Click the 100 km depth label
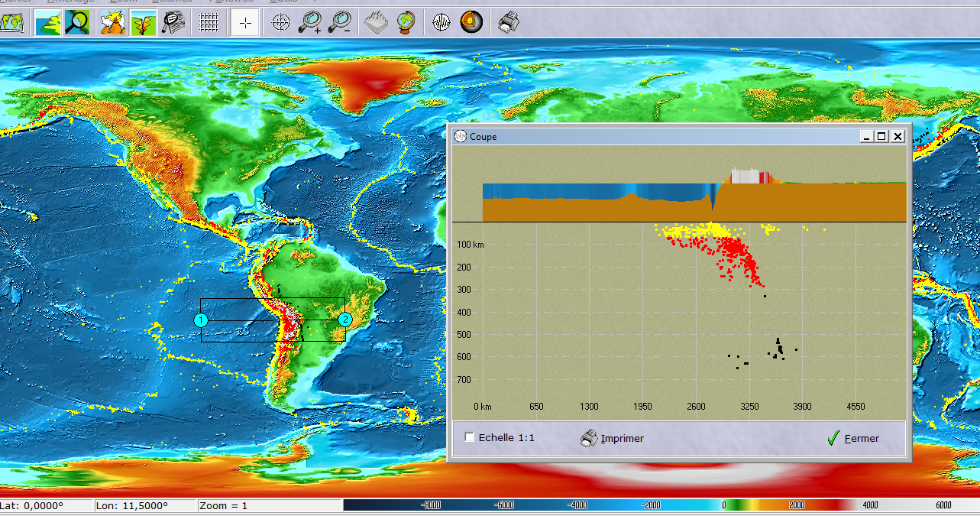Image resolution: width=980 pixels, height=516 pixels. click(x=470, y=245)
